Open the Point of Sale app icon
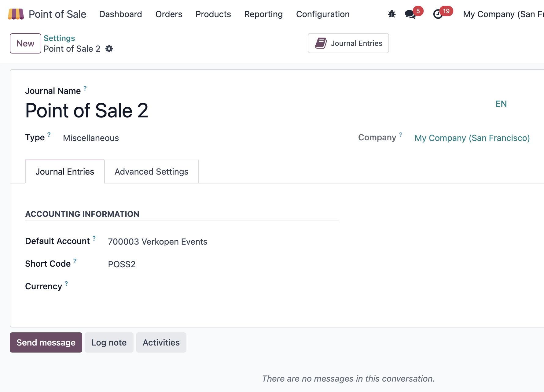 16,14
